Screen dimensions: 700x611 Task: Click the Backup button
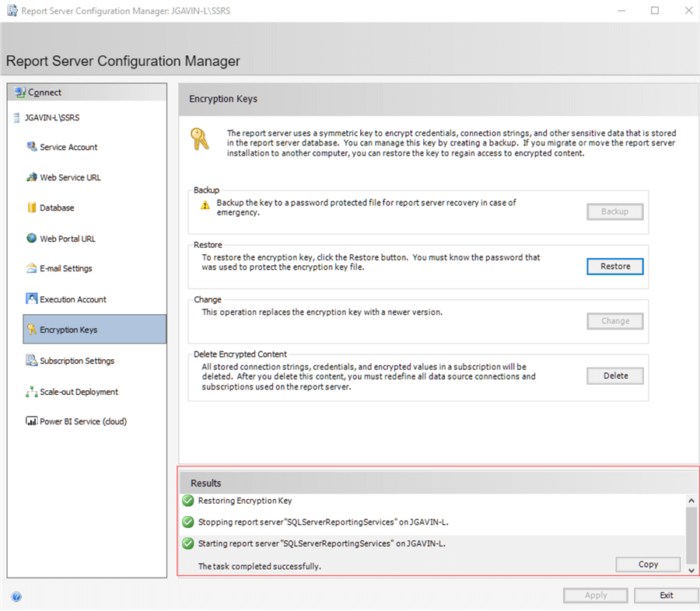[x=614, y=211]
